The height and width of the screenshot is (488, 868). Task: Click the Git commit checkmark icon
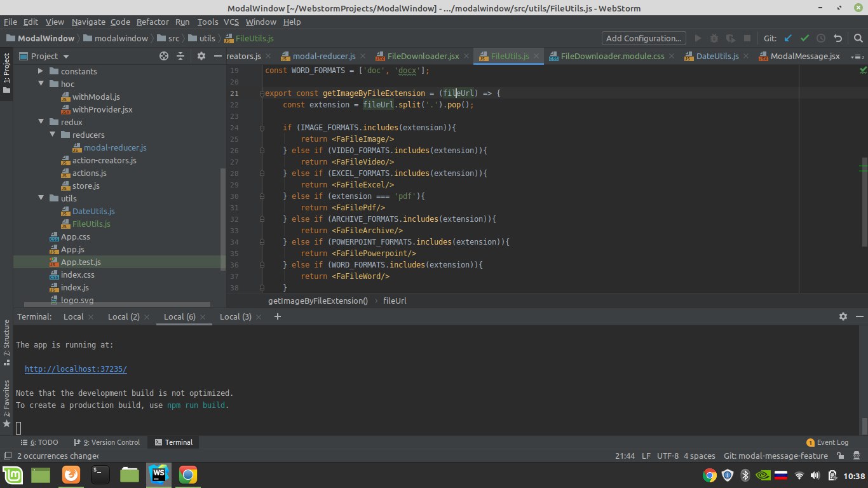(804, 38)
